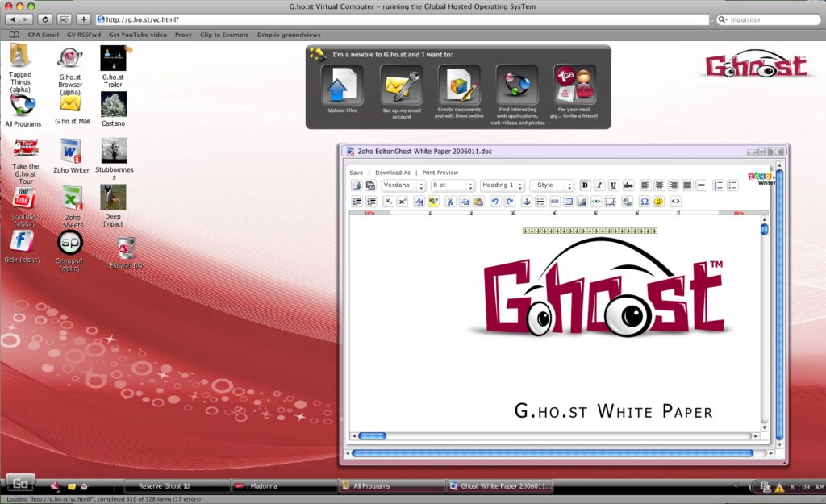Insert a bulleted list

[732, 185]
